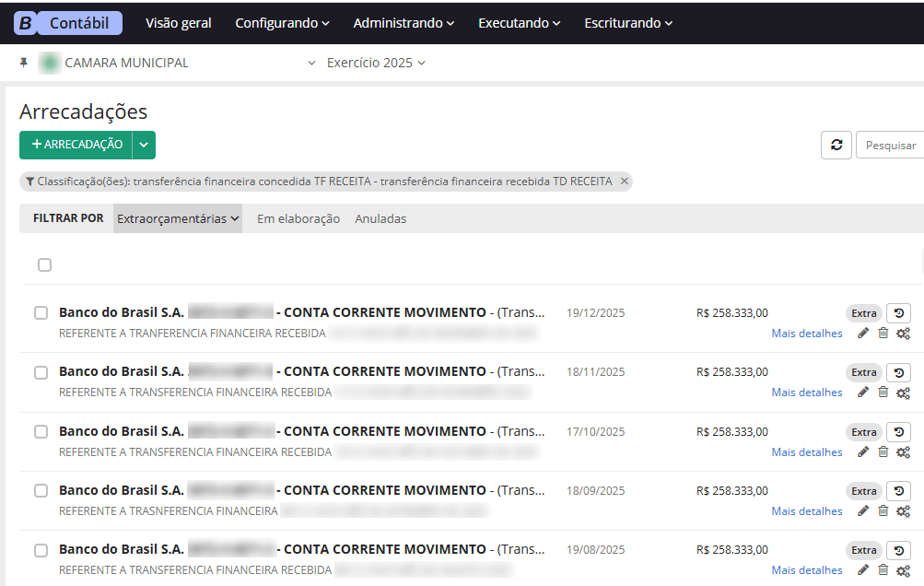Click the Extra badge on the 18/11/2025 row

[x=864, y=372]
